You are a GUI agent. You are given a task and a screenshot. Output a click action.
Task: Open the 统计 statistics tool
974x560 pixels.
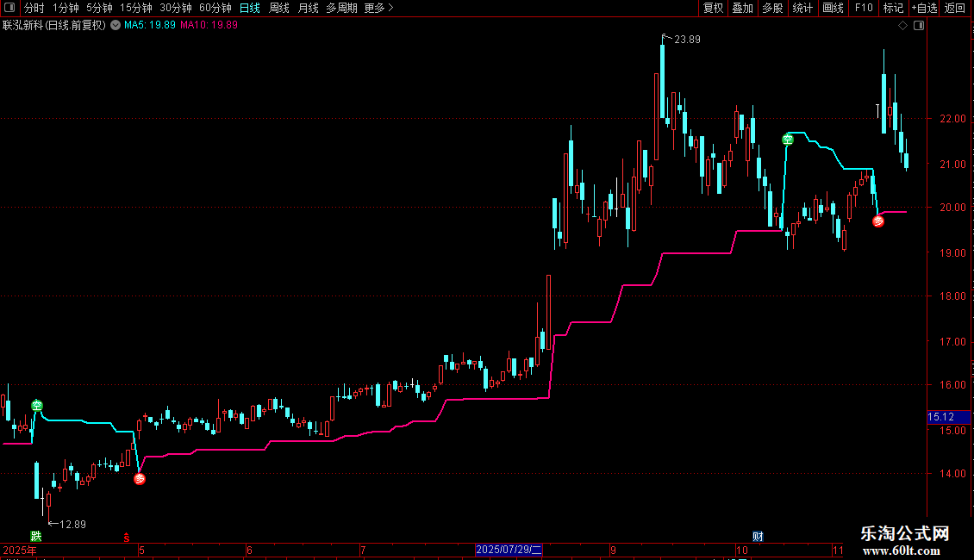pos(802,8)
